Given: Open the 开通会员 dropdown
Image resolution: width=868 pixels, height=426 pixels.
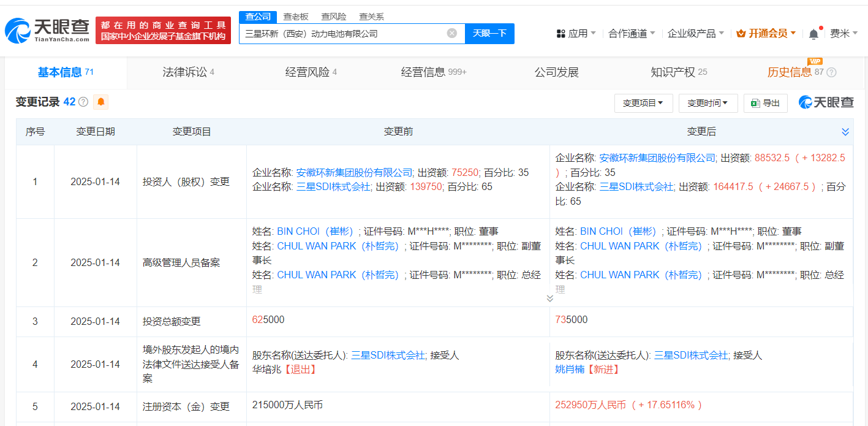Looking at the screenshot, I should click(x=766, y=34).
